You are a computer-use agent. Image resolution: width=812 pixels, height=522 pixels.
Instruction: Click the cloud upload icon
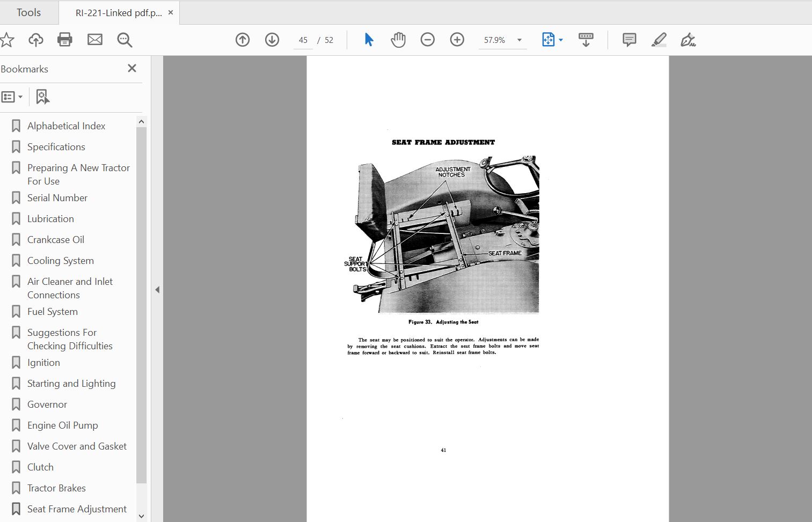click(x=36, y=40)
